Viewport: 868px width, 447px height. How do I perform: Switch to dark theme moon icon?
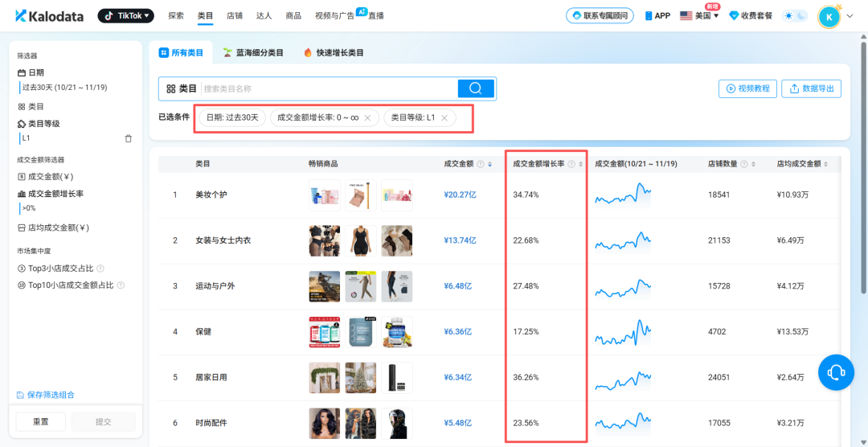pos(801,16)
